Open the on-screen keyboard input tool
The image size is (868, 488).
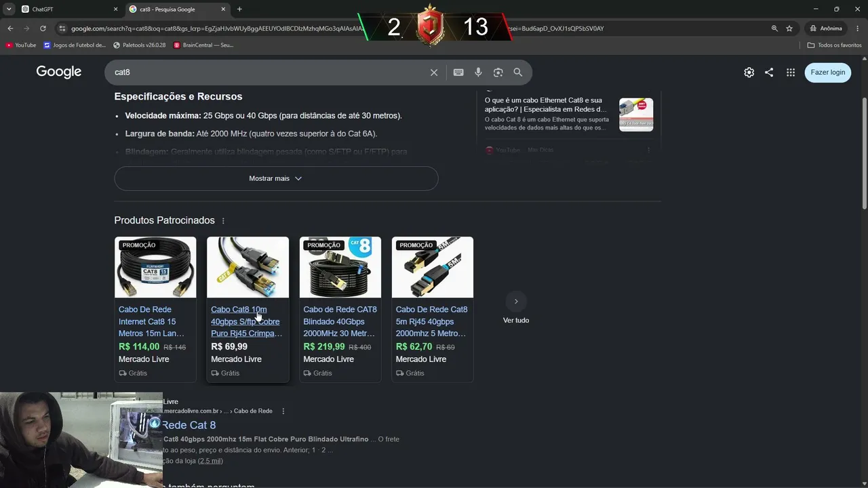[458, 73]
